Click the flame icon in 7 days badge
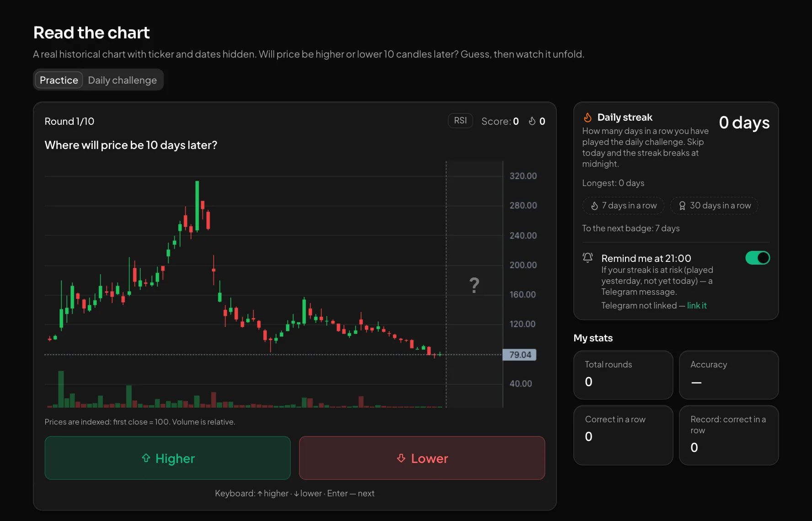812x521 pixels. (x=594, y=206)
